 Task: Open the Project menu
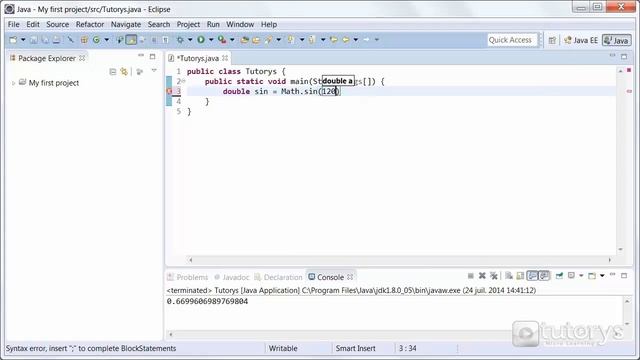click(x=188, y=24)
